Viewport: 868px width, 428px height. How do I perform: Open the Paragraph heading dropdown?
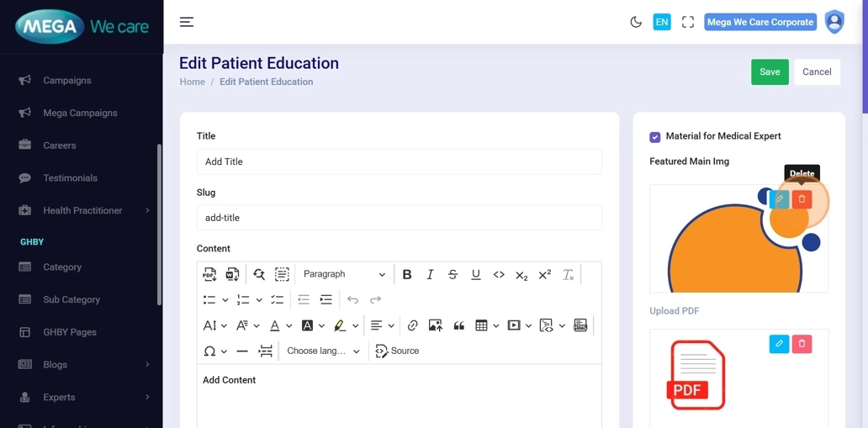pos(344,274)
